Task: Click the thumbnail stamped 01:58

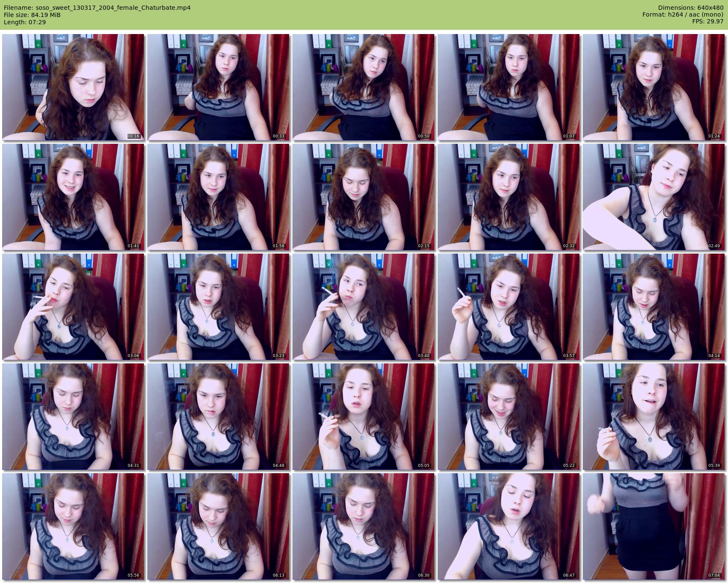Action: tap(218, 197)
